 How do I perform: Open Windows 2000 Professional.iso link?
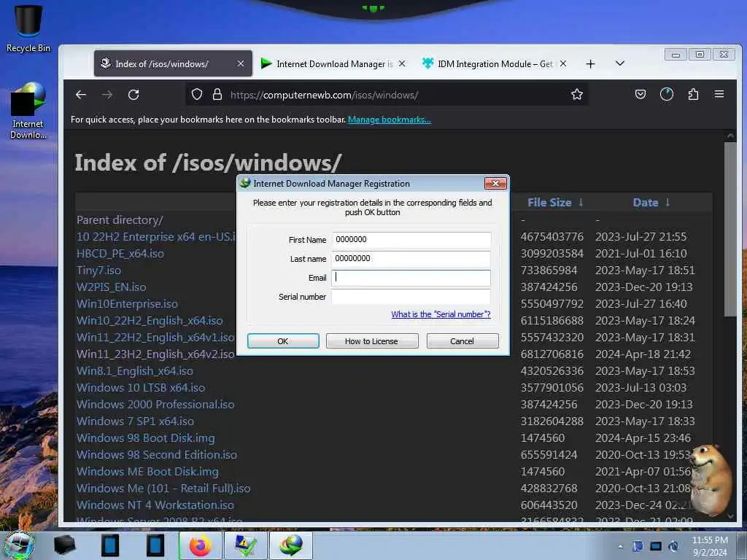tap(155, 404)
